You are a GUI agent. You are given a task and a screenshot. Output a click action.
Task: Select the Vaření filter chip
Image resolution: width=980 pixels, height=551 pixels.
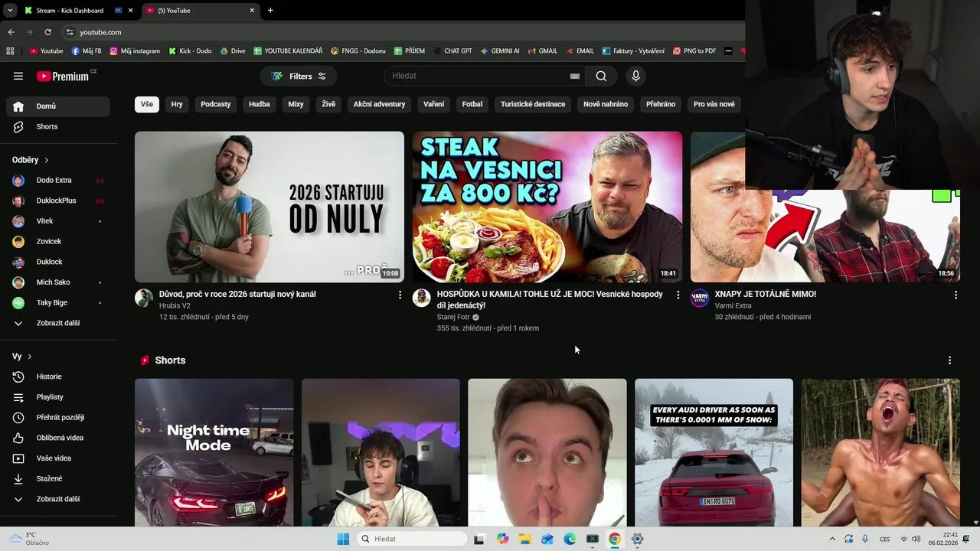434,104
